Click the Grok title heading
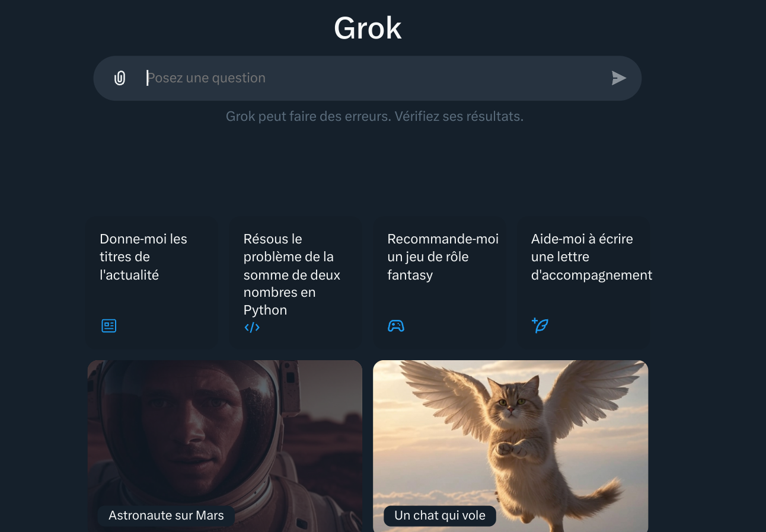The height and width of the screenshot is (532, 766). (x=368, y=28)
